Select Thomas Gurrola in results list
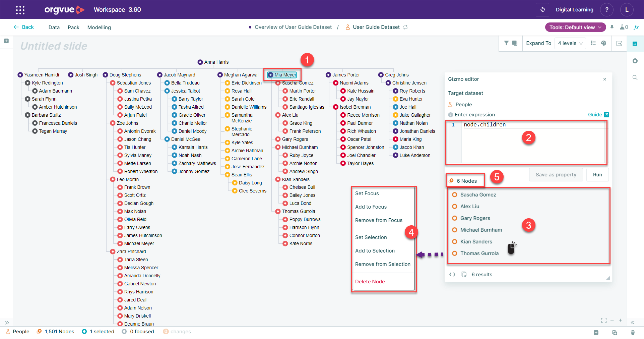 pos(479,253)
